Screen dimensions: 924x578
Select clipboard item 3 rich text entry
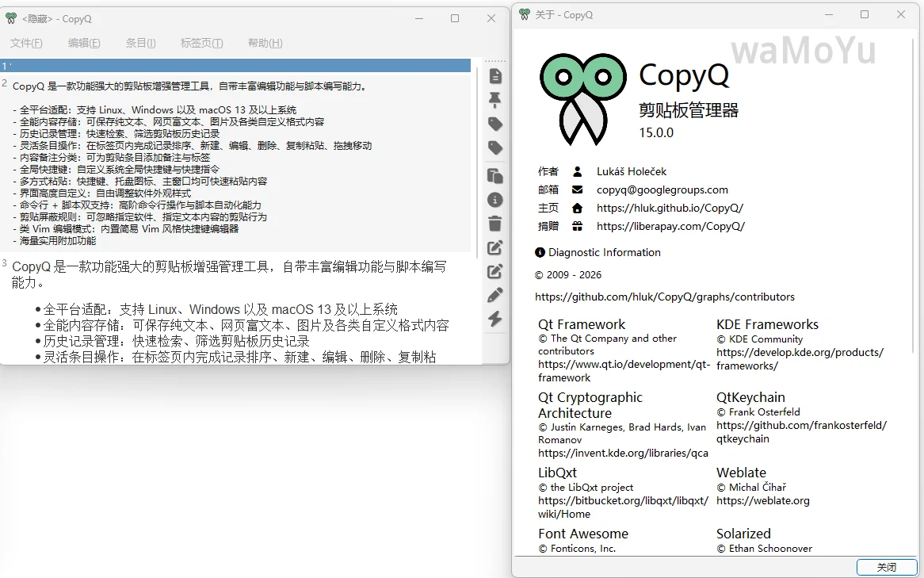pos(235,310)
